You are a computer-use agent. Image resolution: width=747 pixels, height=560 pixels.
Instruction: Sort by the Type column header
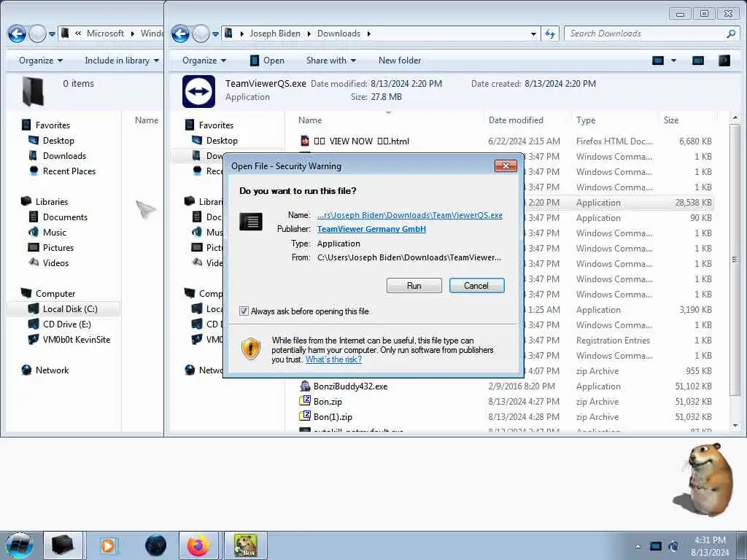click(586, 120)
